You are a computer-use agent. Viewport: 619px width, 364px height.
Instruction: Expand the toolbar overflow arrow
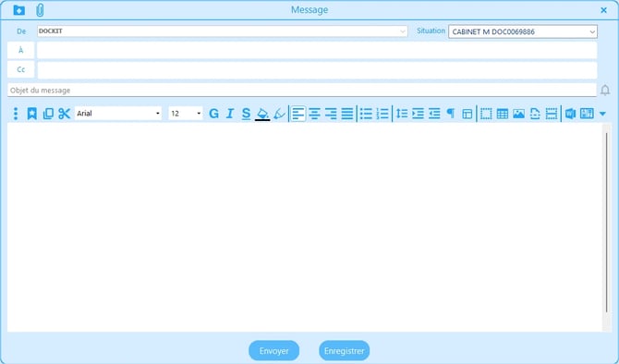(x=602, y=114)
